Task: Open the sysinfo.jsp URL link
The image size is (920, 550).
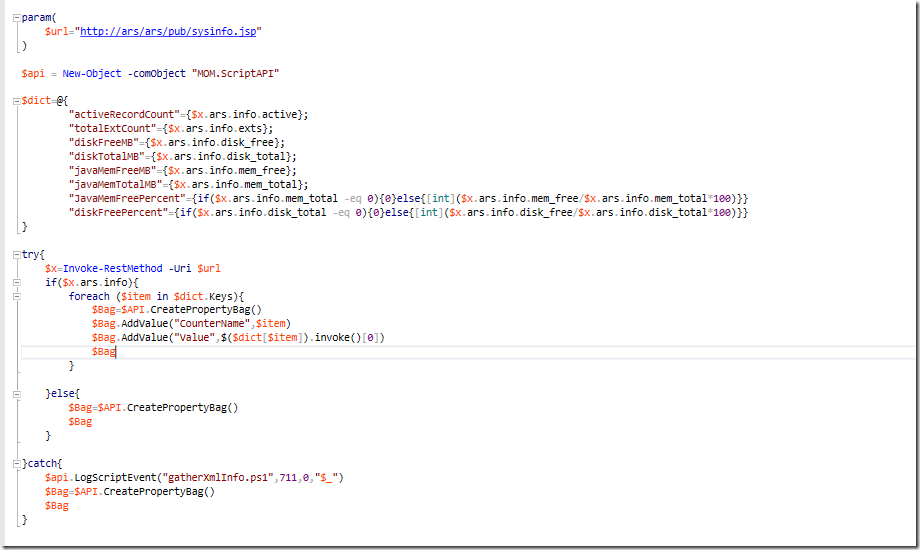Action: coord(168,32)
